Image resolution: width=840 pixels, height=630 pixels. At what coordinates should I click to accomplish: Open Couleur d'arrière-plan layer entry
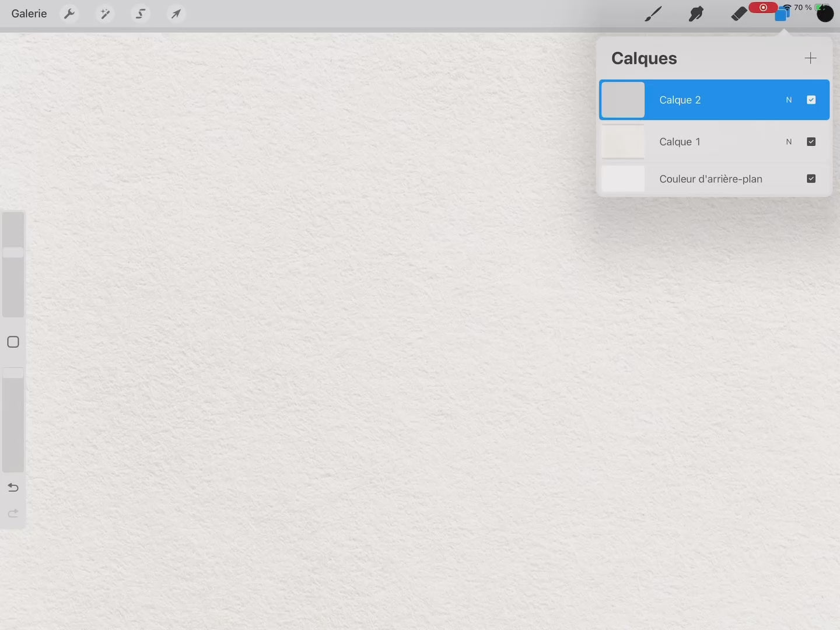[710, 178]
